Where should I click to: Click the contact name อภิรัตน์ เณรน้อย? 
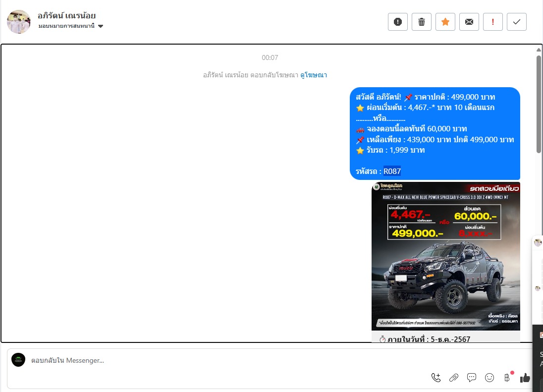pos(66,15)
